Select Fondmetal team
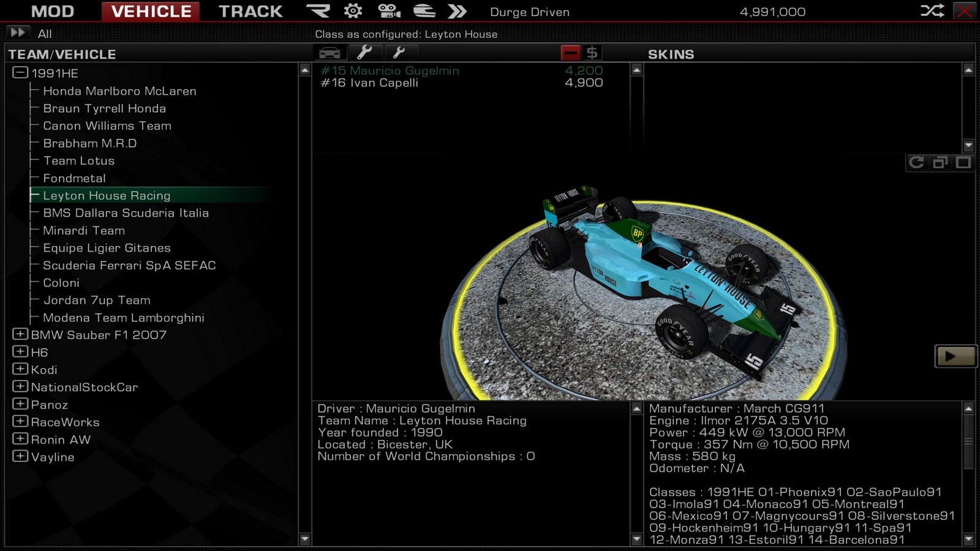The height and width of the screenshot is (551, 980). pyautogui.click(x=74, y=178)
